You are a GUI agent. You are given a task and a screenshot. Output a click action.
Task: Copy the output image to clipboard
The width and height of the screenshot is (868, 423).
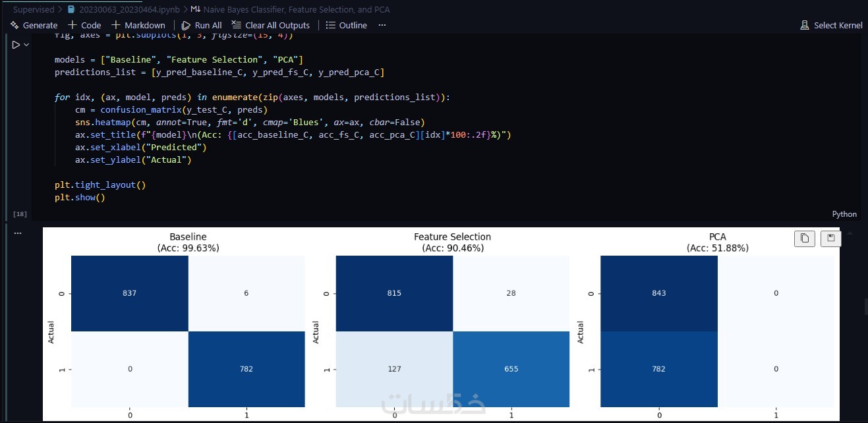[x=805, y=239]
